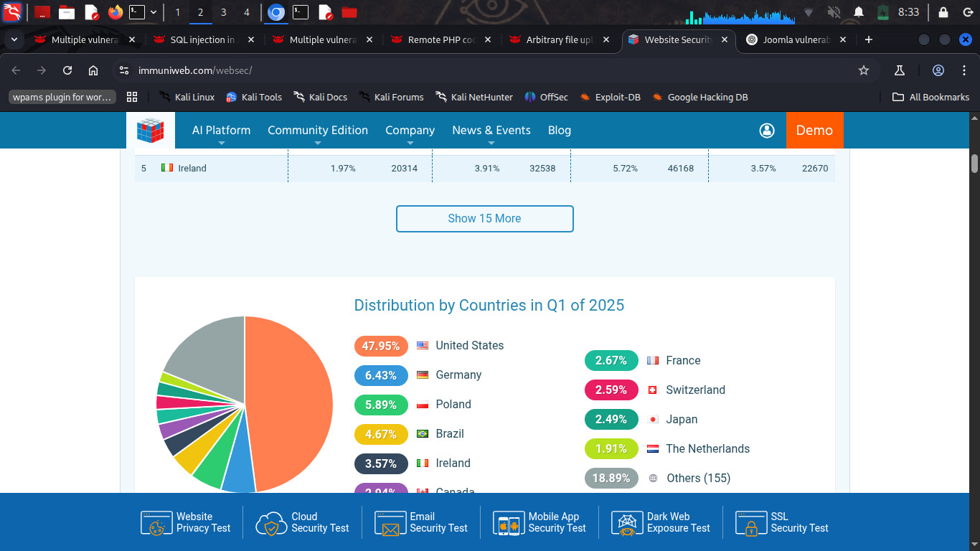Click the Ireland row in the table
Screen dimensions: 980x551
(x=485, y=169)
